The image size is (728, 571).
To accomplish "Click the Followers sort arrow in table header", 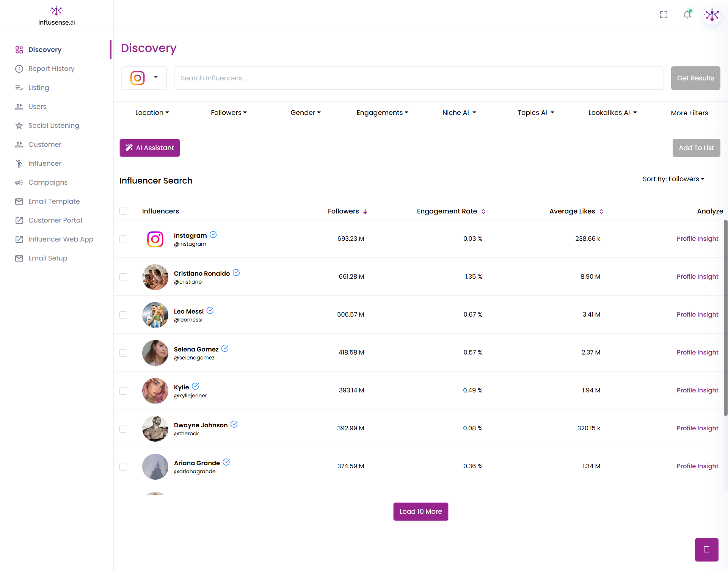I will pyautogui.click(x=365, y=212).
